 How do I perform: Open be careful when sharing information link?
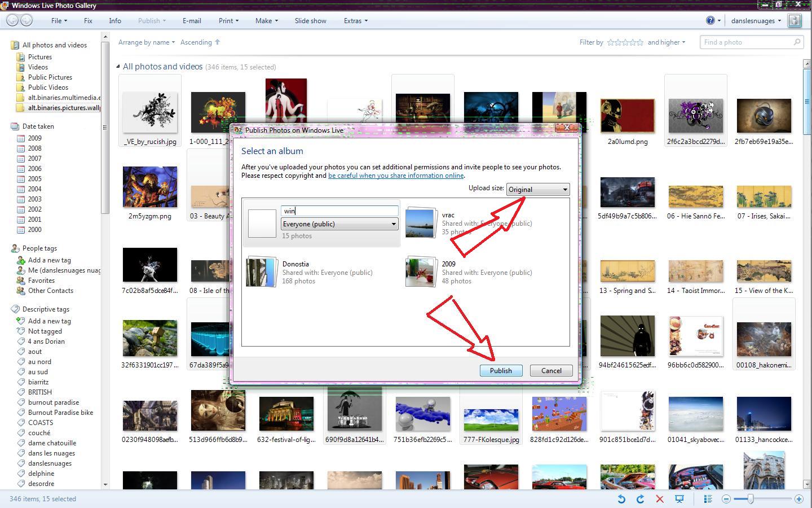(396, 176)
